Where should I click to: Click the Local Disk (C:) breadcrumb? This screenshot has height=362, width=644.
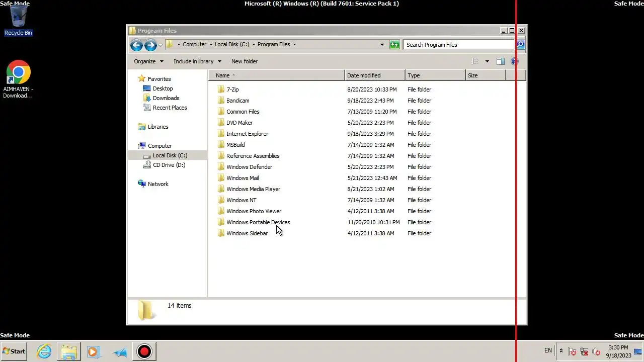[x=232, y=44]
